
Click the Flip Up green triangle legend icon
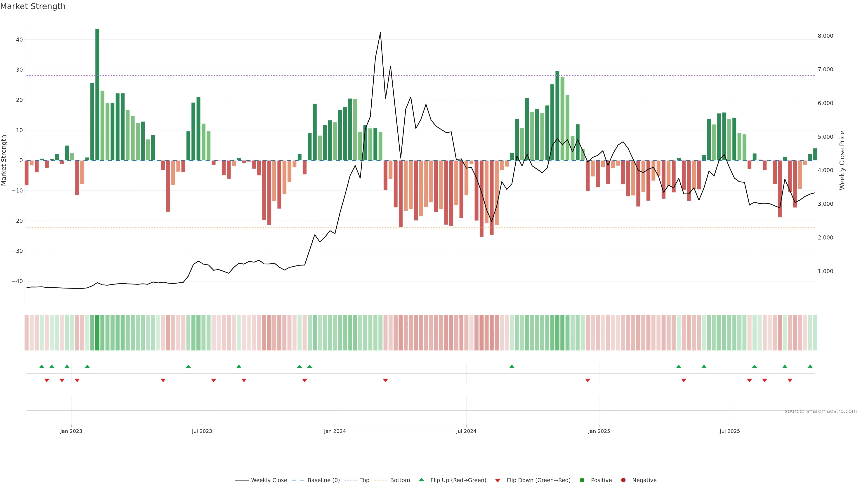pos(421,480)
